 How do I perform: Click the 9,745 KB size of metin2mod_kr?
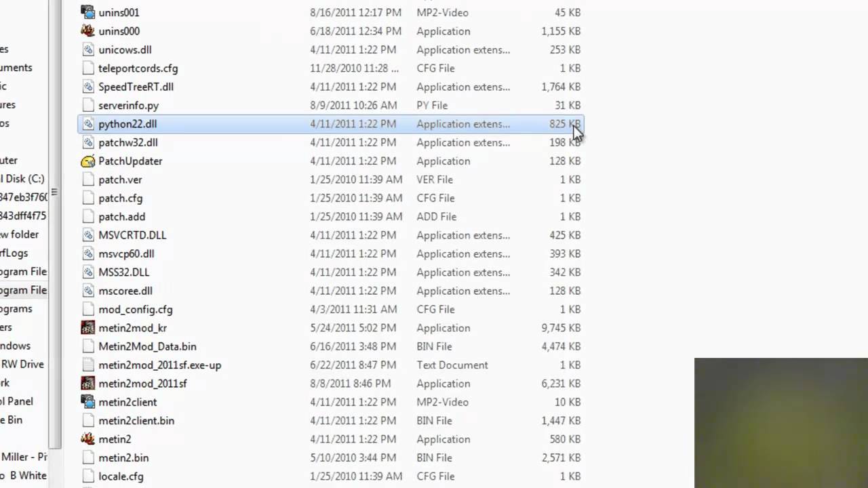coord(560,327)
